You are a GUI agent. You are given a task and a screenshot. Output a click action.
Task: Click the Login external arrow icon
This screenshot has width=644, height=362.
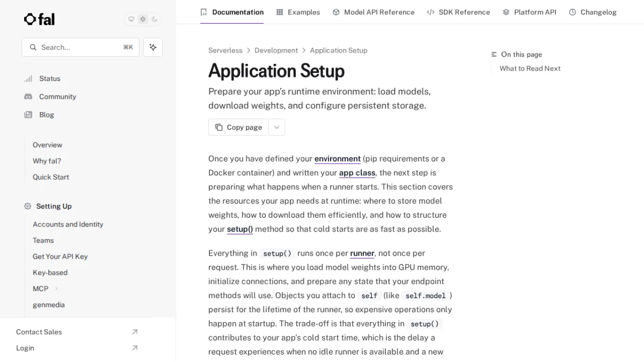point(135,348)
